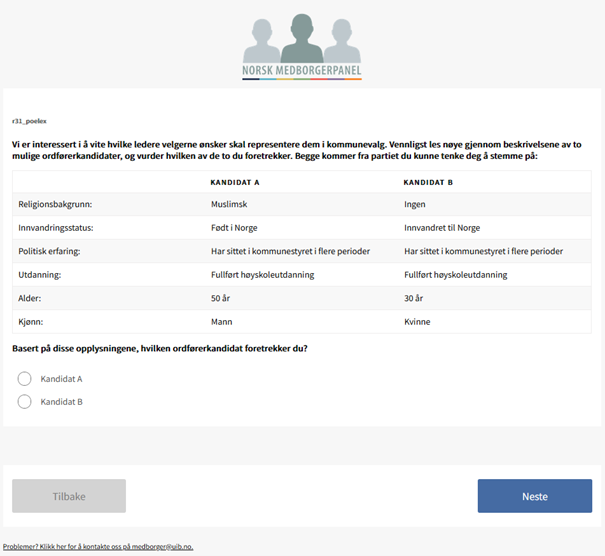This screenshot has width=605, height=556.
Task: Select the Kandidat A radio button
Action: tap(25, 379)
